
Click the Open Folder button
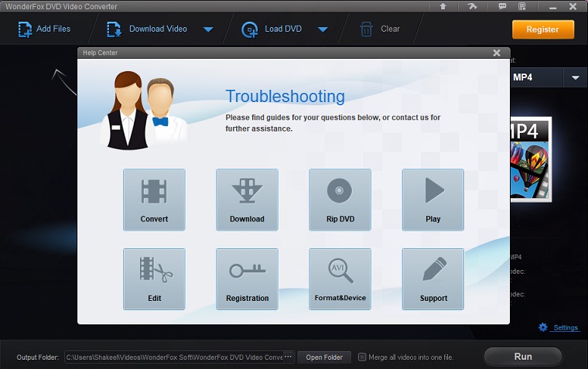323,357
